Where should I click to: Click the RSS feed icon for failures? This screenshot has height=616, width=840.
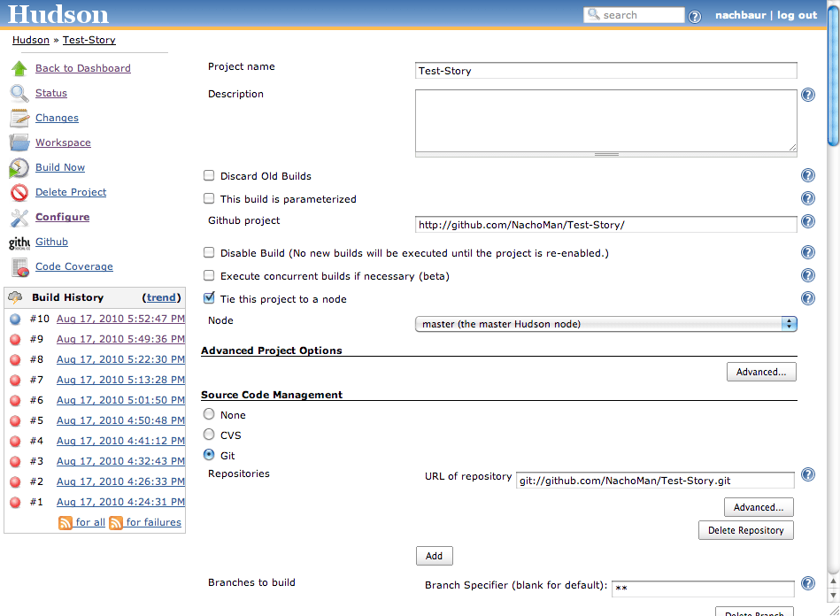point(116,523)
